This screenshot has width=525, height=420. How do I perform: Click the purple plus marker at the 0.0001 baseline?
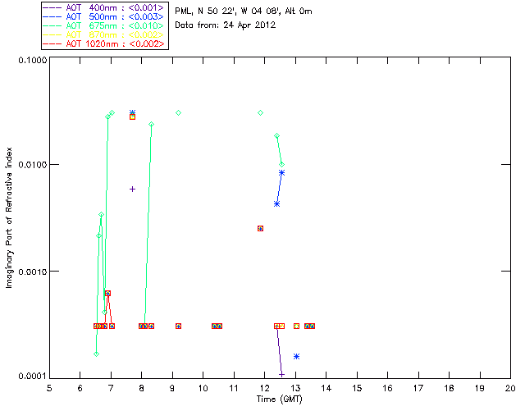(x=282, y=374)
